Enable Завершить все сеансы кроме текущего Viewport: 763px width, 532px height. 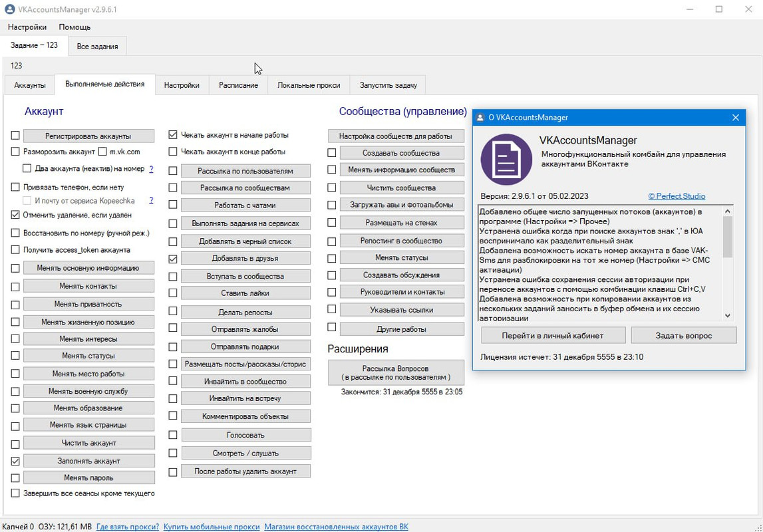click(x=15, y=493)
